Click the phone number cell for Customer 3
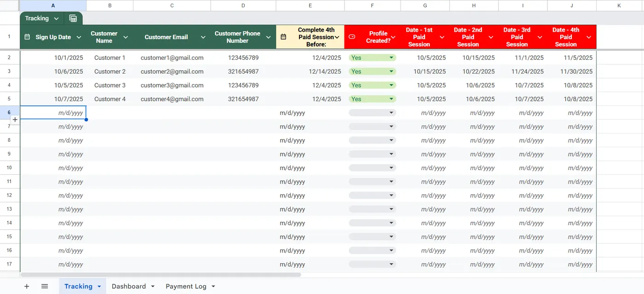 click(x=243, y=85)
